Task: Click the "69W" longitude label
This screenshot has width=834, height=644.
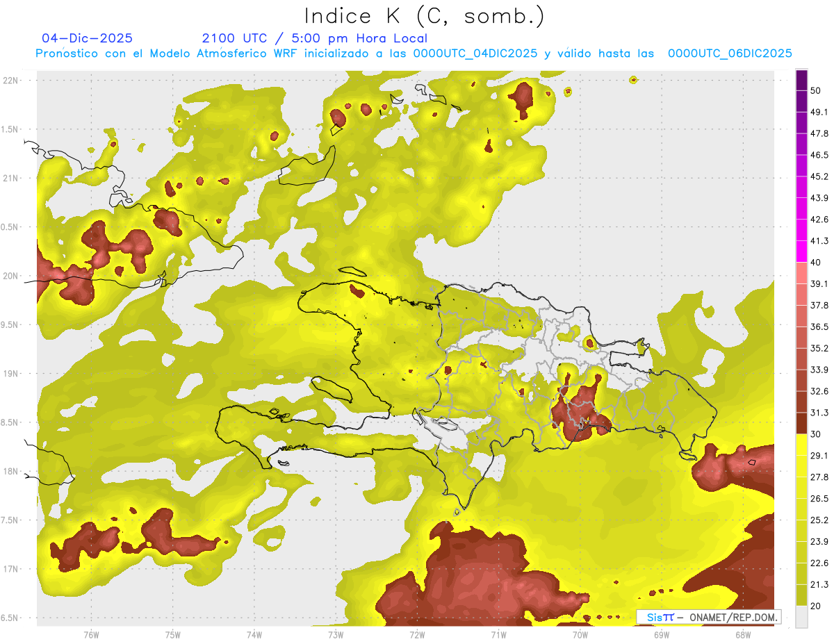Action: tap(661, 635)
